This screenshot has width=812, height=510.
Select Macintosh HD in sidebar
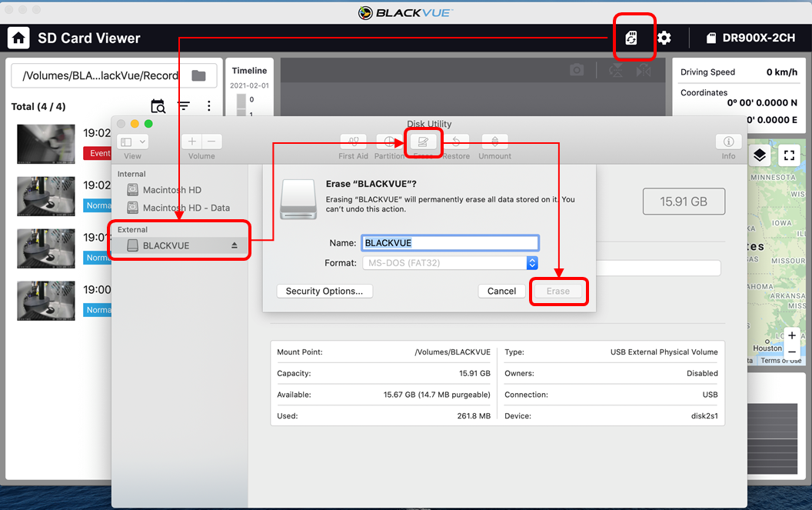tap(172, 190)
